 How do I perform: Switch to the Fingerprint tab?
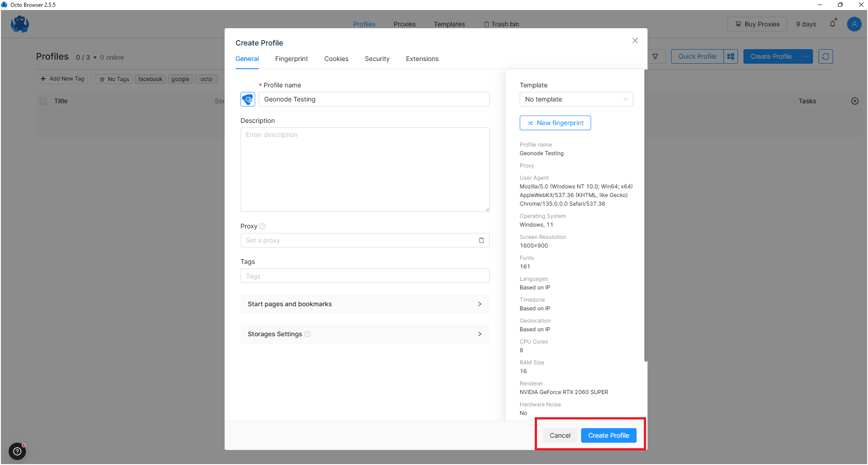[291, 59]
